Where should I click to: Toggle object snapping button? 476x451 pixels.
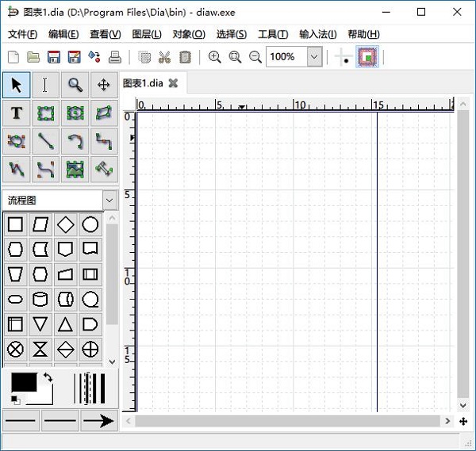(367, 57)
